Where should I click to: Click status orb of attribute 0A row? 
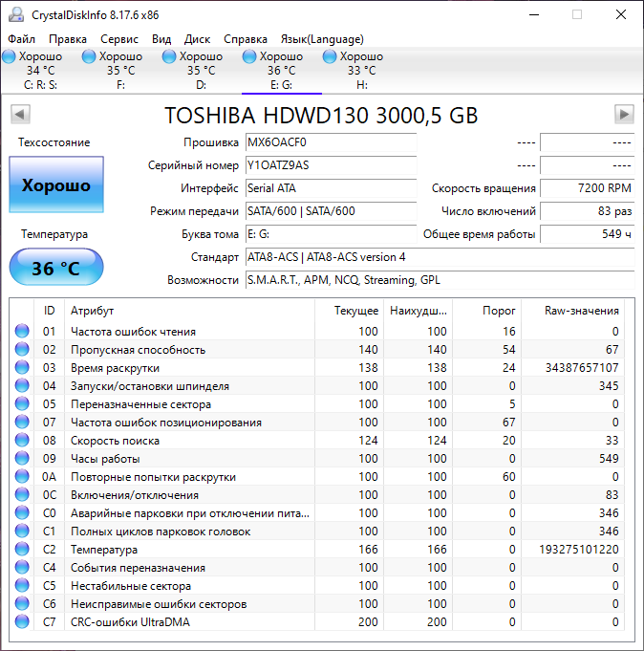22,476
